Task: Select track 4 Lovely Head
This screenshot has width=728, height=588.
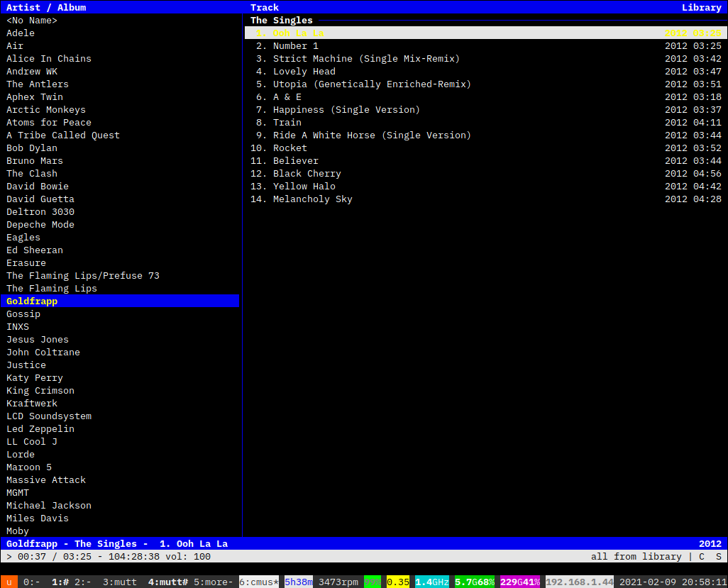Action: pyautogui.click(x=486, y=72)
